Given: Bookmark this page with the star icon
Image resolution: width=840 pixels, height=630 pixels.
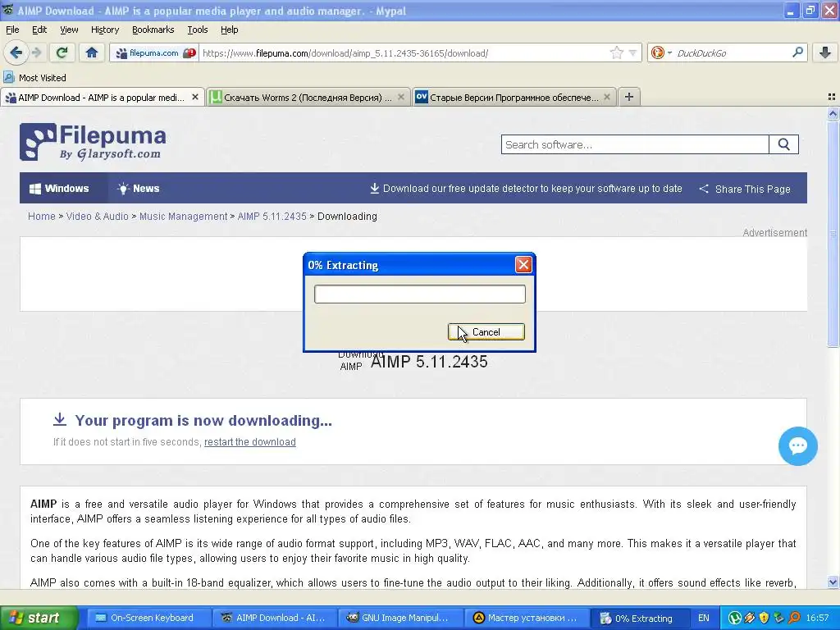Looking at the screenshot, I should pyautogui.click(x=617, y=53).
